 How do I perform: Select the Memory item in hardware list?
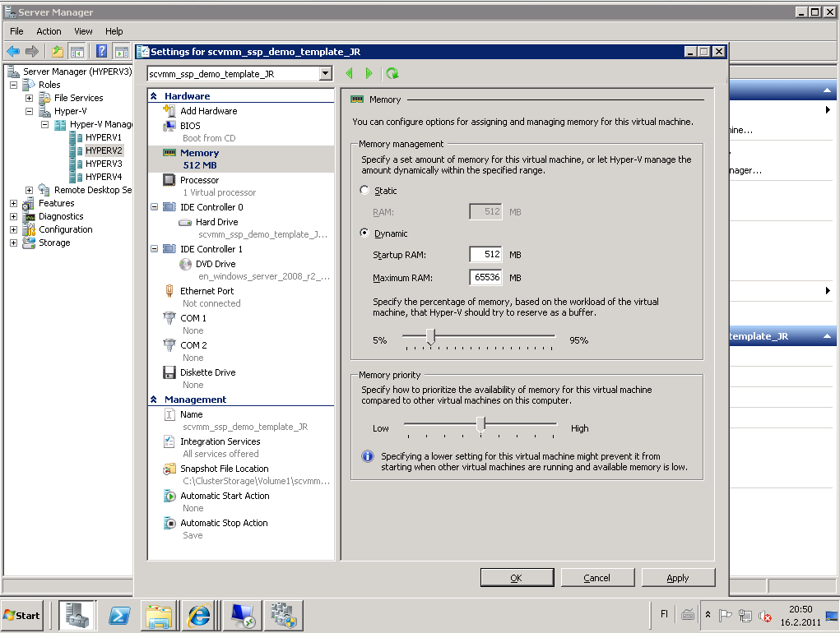241,159
